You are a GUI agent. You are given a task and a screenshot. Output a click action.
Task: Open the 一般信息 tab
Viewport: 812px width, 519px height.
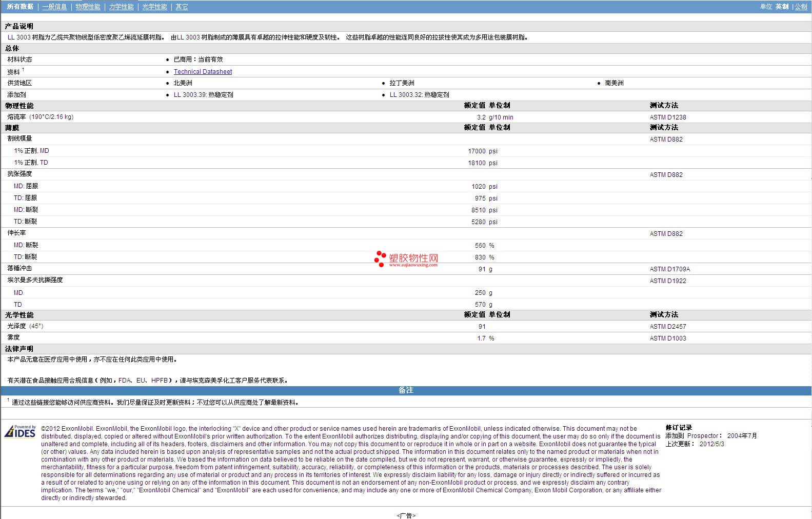[x=54, y=7]
